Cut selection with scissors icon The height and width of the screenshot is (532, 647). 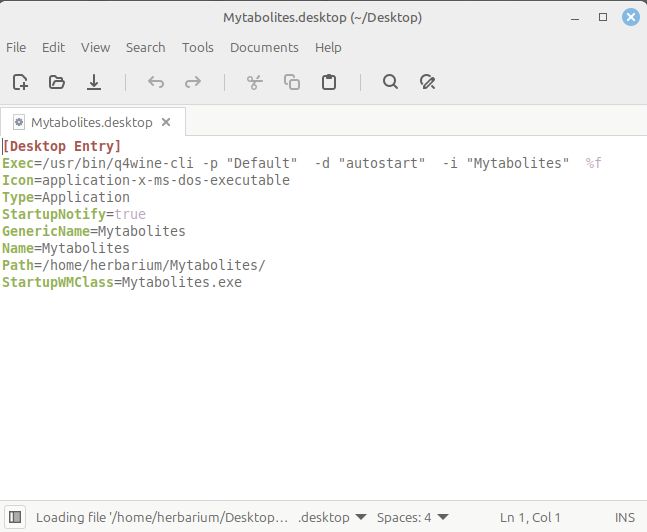coord(255,82)
